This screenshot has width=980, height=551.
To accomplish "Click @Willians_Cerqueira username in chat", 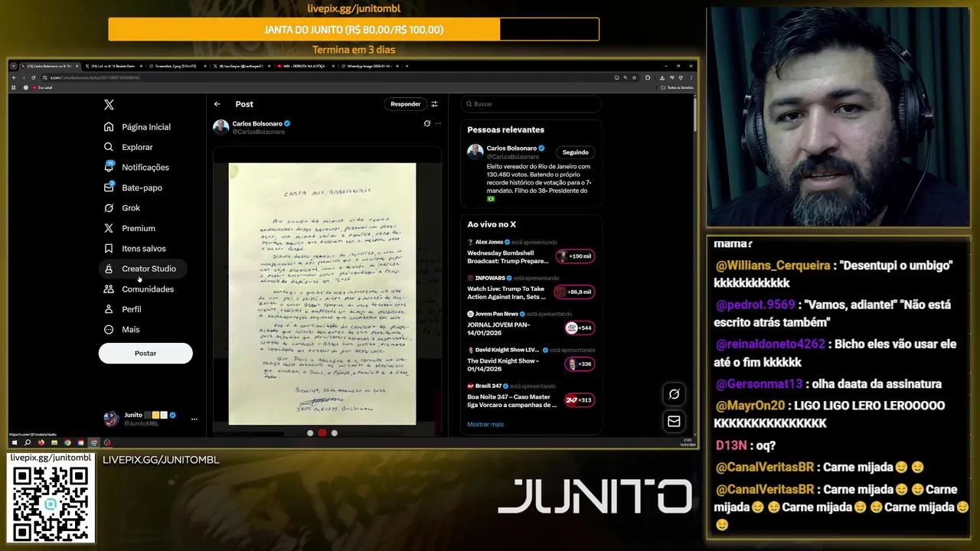I will click(773, 266).
